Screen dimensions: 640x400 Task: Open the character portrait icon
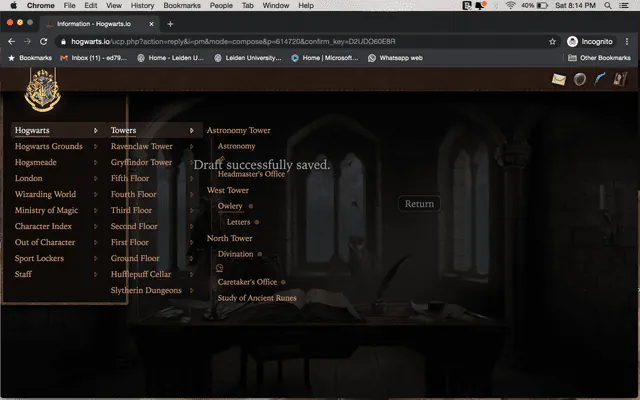click(x=620, y=79)
